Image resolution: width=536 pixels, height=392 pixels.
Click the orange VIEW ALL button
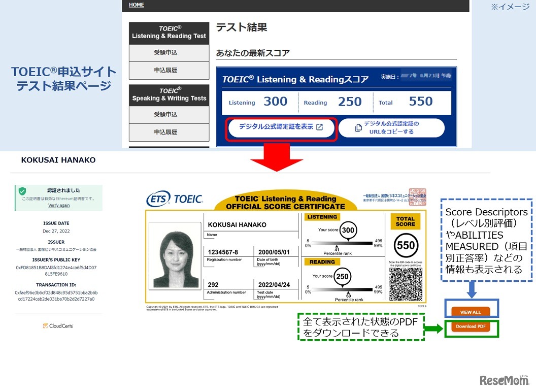[471, 311]
